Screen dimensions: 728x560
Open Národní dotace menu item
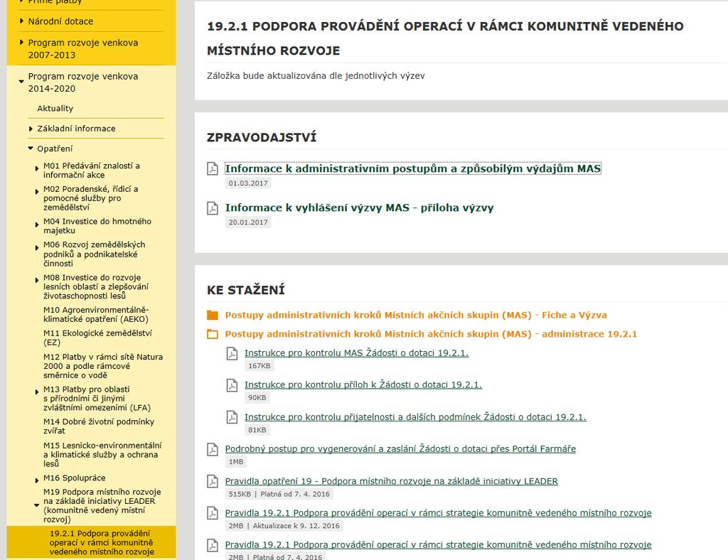coord(60,21)
